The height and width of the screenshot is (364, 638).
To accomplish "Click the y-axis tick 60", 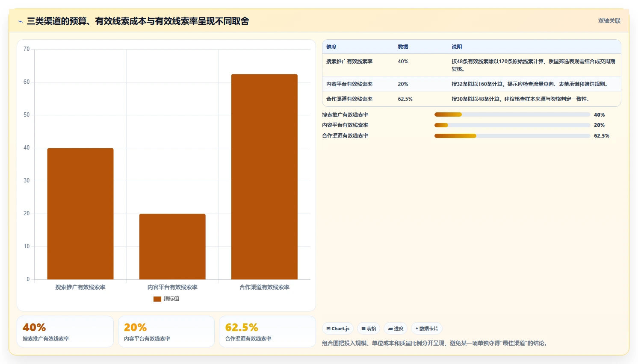I will (x=27, y=82).
